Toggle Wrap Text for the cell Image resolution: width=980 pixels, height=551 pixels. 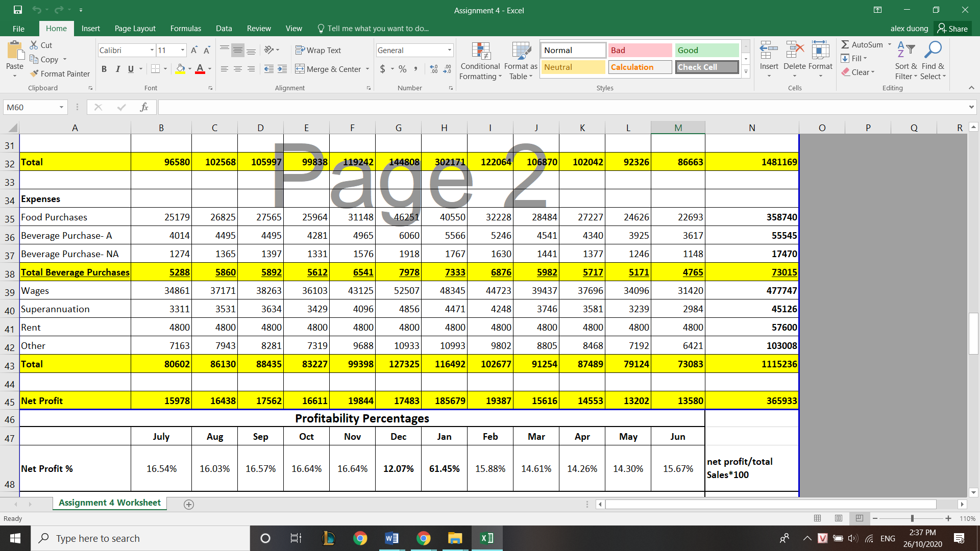point(318,50)
